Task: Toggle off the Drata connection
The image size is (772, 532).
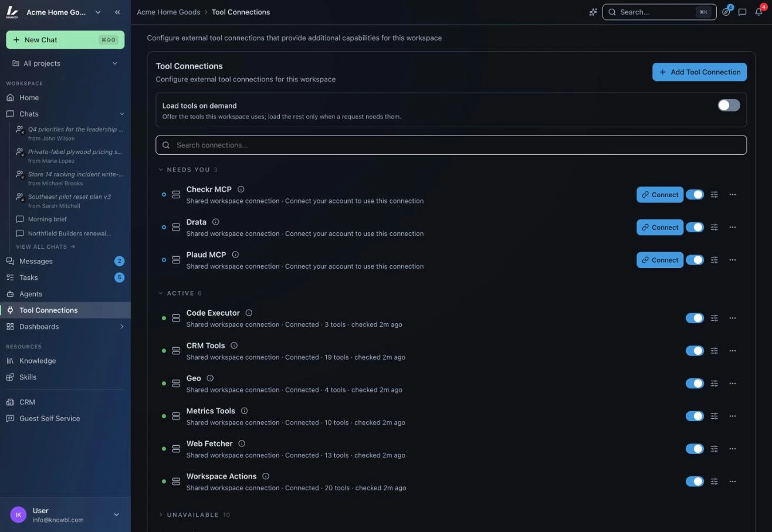Action: [x=695, y=228]
